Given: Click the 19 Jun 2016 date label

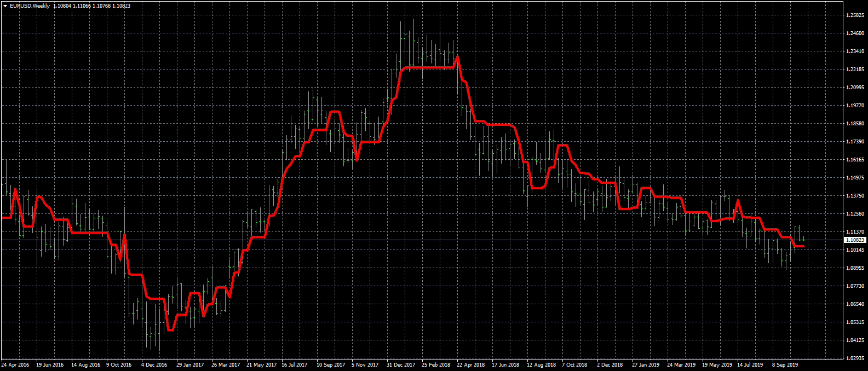Looking at the screenshot, I should tap(50, 364).
